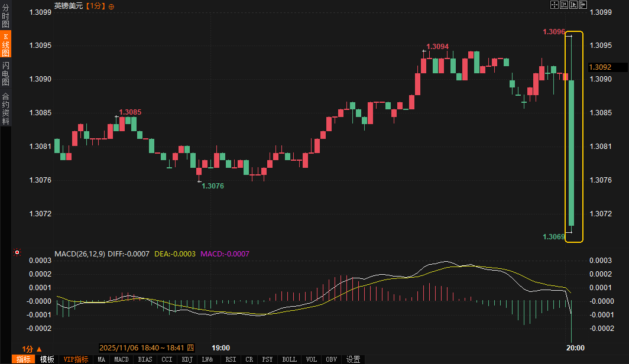This screenshot has width=629, height=364.
Task: Click the large green candlestick at 20:00
Action: point(571,152)
